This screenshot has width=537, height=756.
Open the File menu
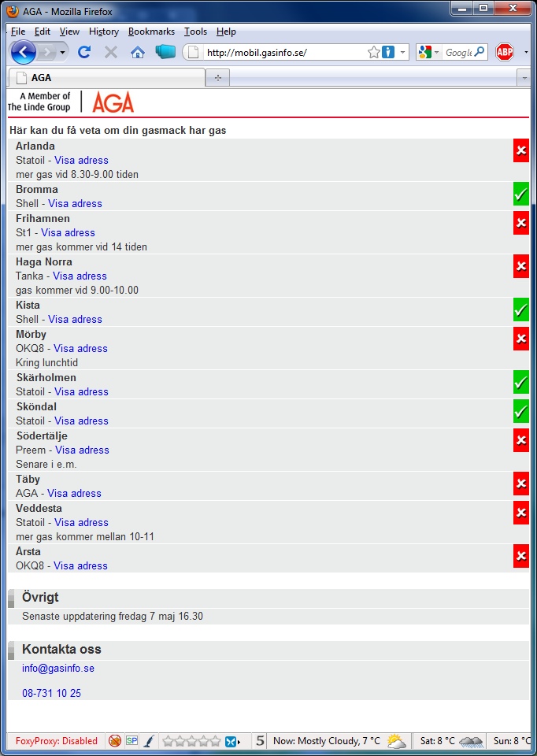point(18,31)
